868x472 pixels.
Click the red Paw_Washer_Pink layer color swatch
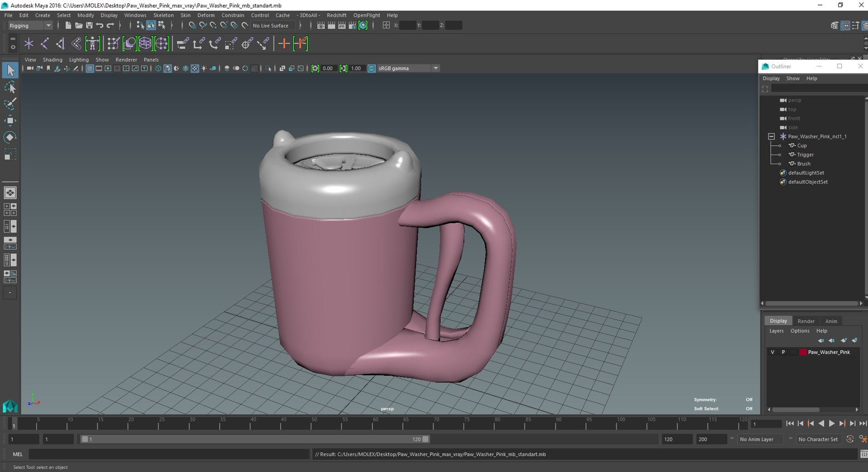point(803,352)
